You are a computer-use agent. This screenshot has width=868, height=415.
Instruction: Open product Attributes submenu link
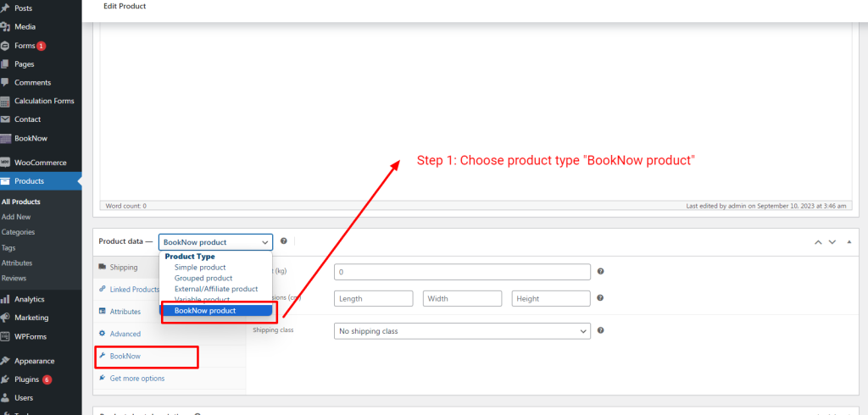[x=17, y=263]
